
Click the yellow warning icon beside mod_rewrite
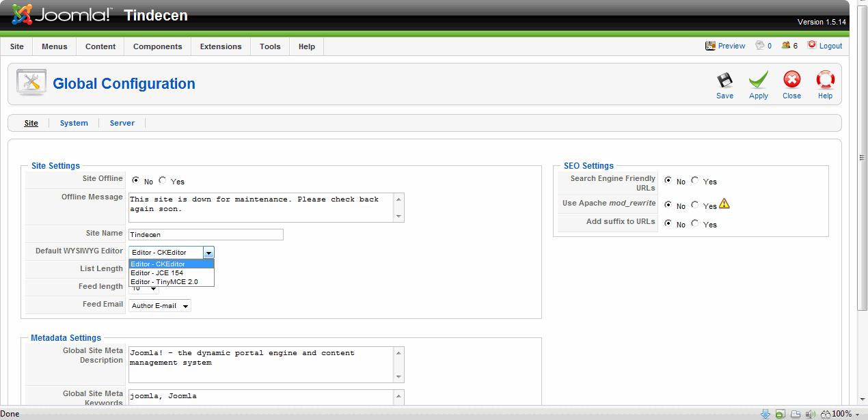point(724,204)
